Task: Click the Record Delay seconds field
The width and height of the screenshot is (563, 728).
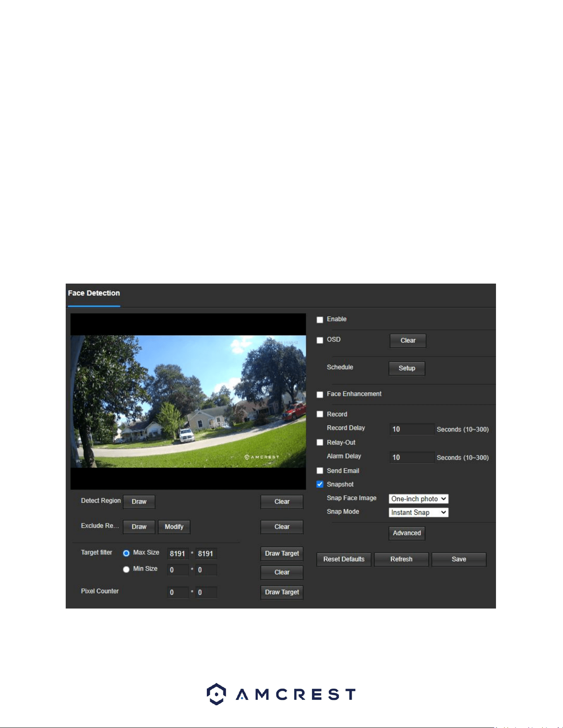Action: pos(412,429)
